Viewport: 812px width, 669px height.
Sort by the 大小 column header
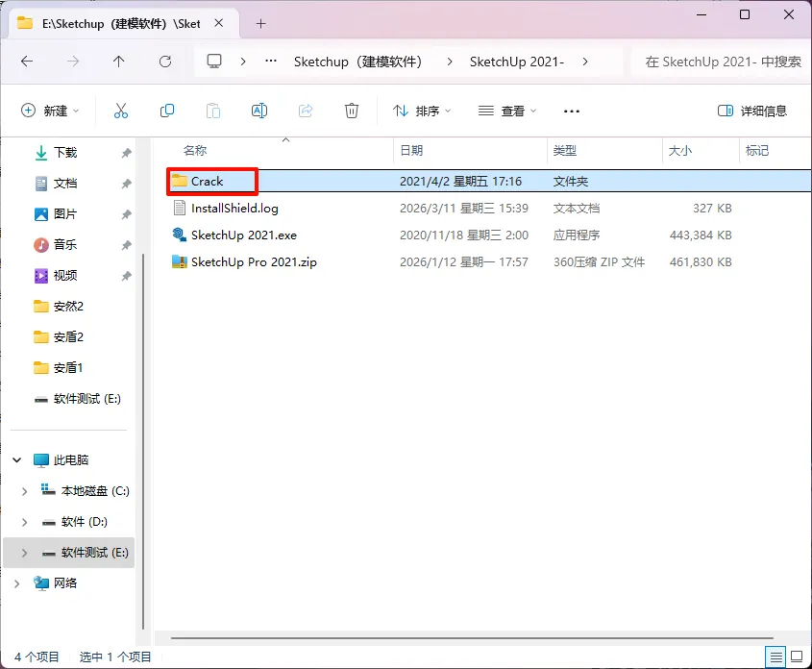tap(680, 151)
